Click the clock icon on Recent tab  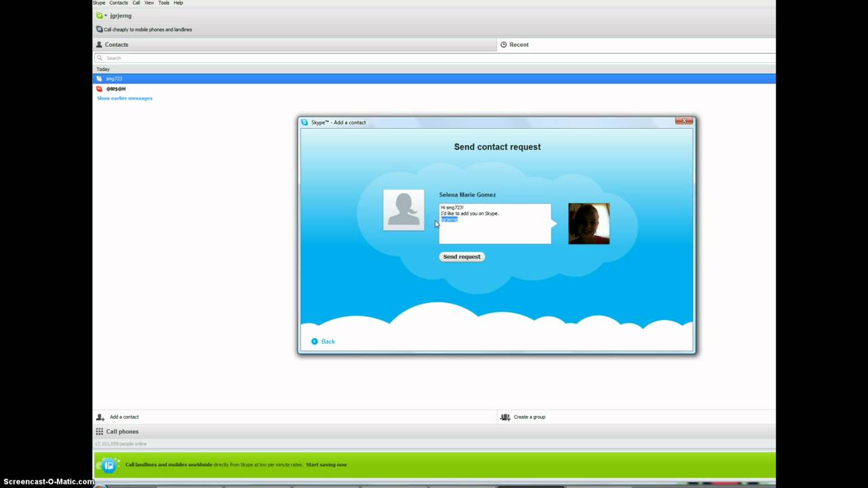point(504,45)
